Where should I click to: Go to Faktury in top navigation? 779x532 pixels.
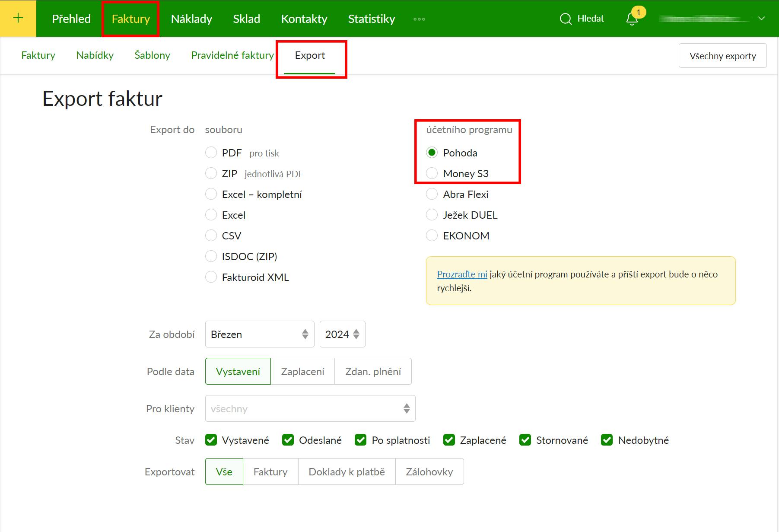(131, 19)
